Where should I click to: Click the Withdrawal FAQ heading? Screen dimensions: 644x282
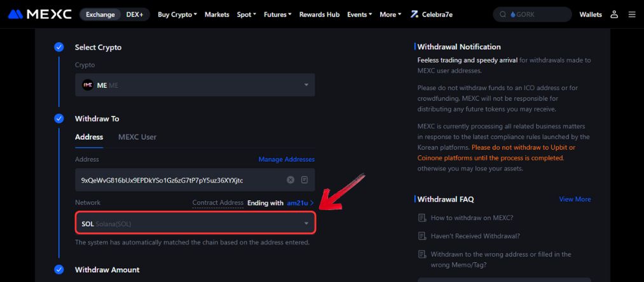446,199
